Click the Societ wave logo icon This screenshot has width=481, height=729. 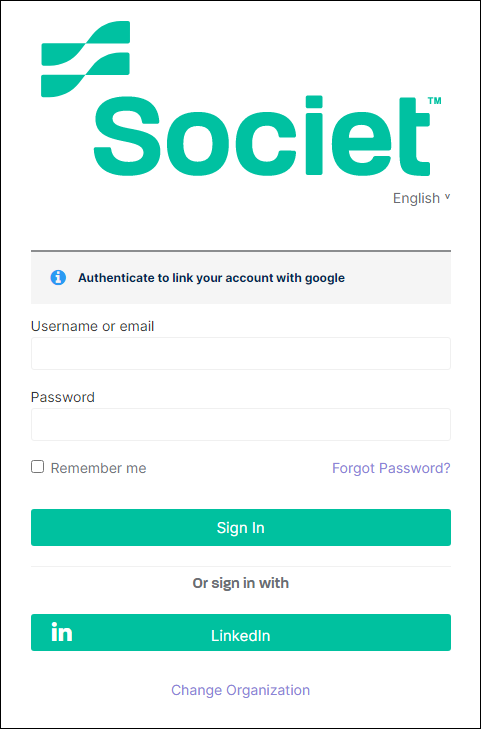coord(86,59)
